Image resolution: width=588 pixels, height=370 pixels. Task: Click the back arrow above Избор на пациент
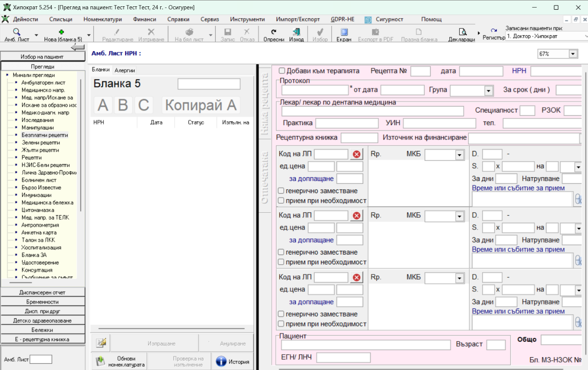point(78,47)
